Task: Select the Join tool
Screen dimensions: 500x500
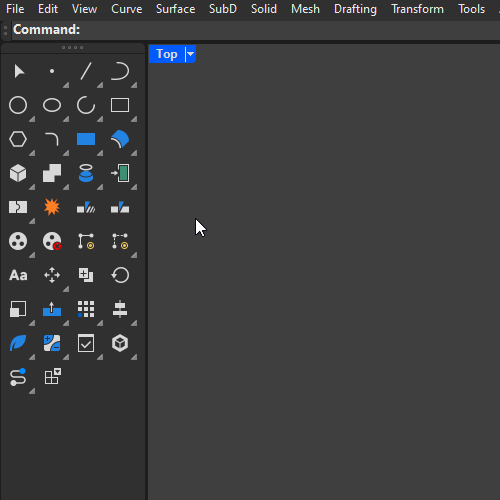Action: [x=18, y=207]
